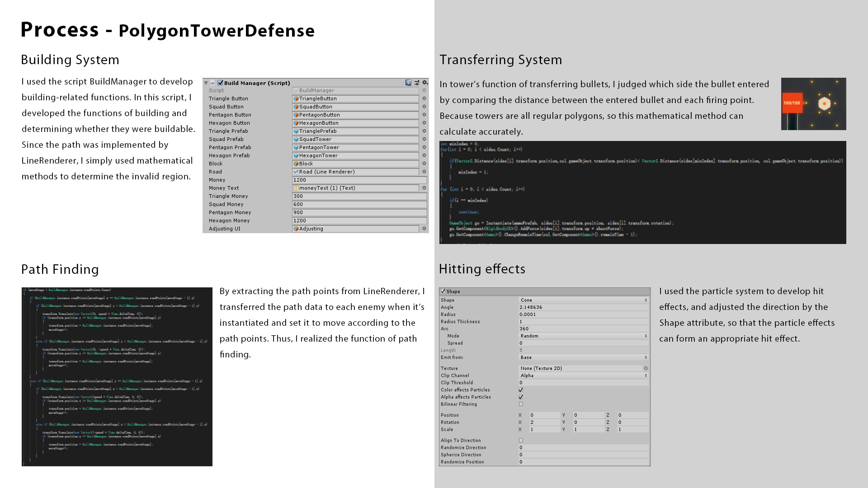Viewport: 868px width, 488px height.
Task: Select the Block object reference field
Action: tap(355, 164)
